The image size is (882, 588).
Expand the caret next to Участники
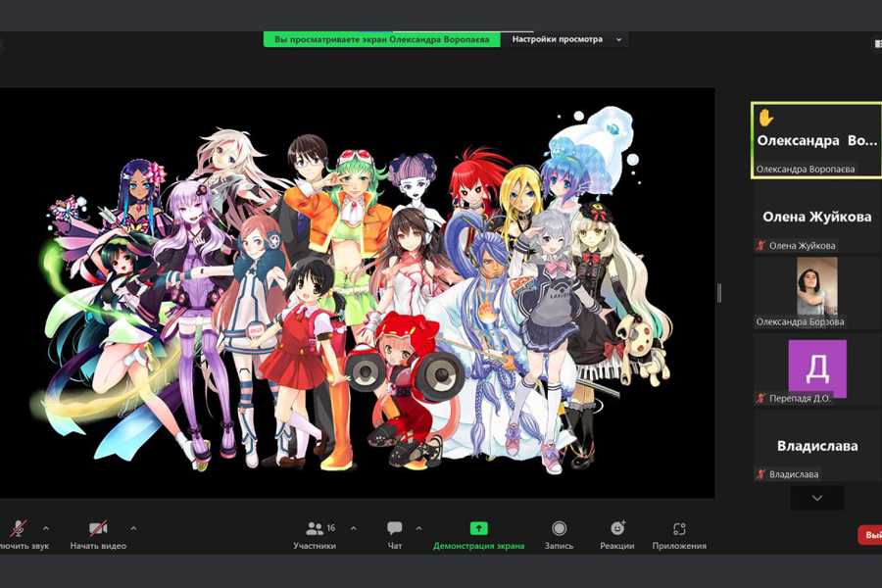[x=354, y=529]
